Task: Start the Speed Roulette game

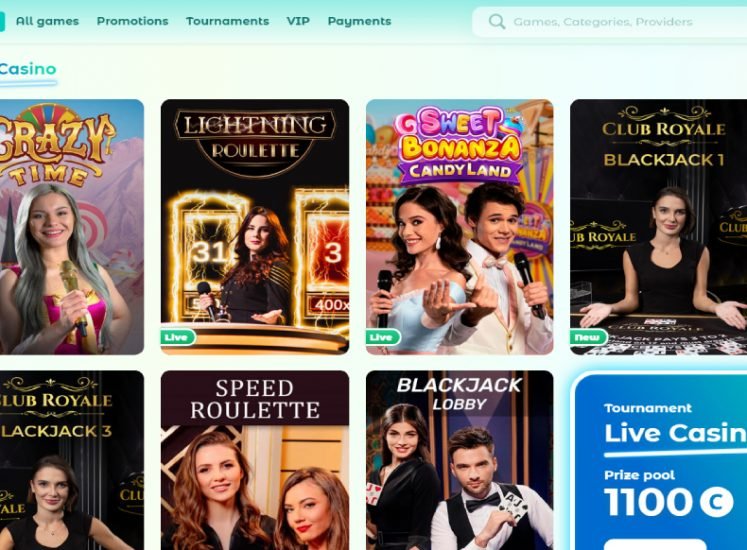Action: click(x=255, y=460)
